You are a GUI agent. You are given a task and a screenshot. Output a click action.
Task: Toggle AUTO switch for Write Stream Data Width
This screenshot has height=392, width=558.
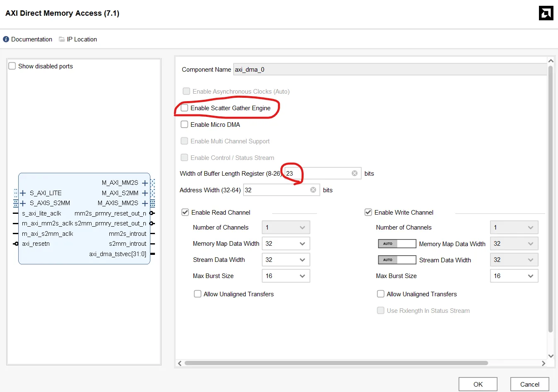click(x=397, y=260)
